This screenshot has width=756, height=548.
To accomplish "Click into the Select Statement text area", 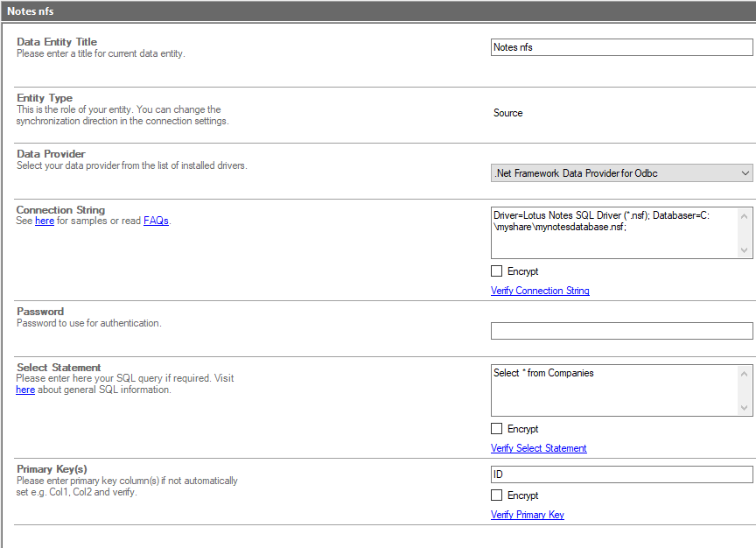I will [614, 390].
